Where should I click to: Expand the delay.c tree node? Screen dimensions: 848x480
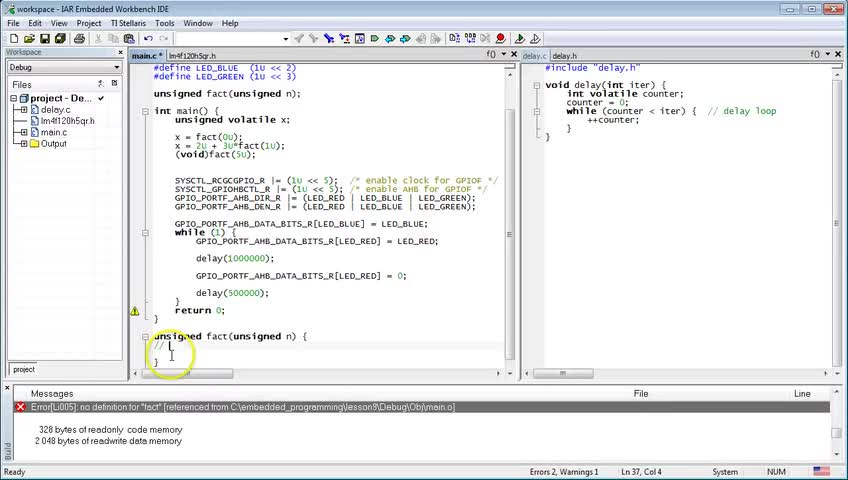24,110
